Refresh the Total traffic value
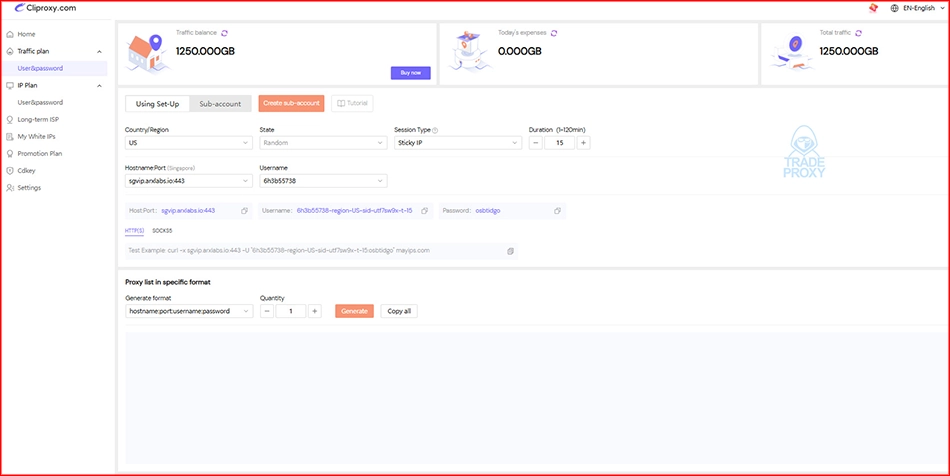This screenshot has height=476, width=950. pos(859,33)
